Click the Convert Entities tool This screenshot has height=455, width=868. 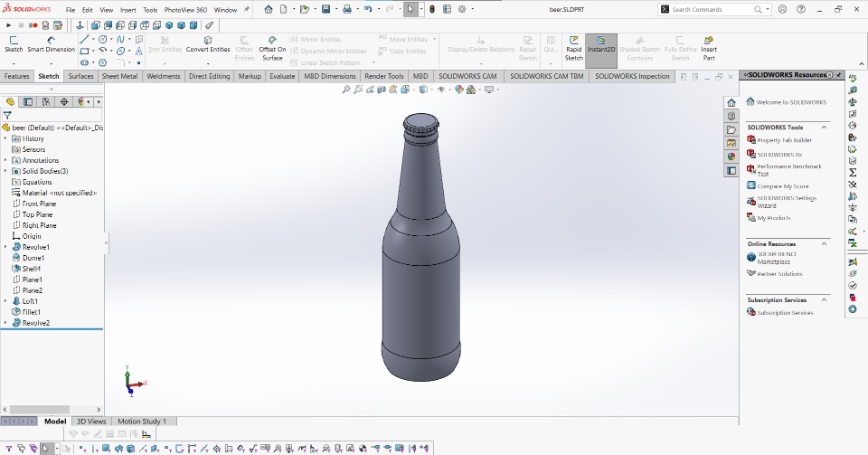tap(208, 44)
